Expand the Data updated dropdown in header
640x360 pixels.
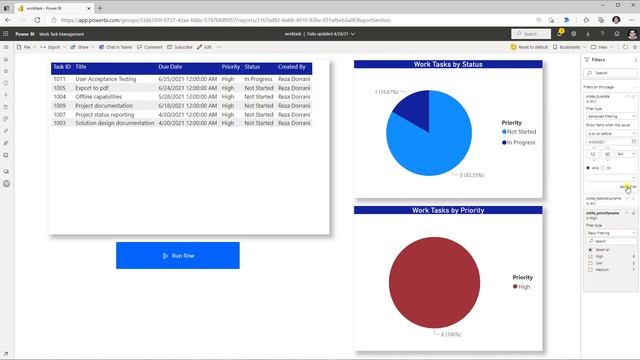click(x=353, y=34)
